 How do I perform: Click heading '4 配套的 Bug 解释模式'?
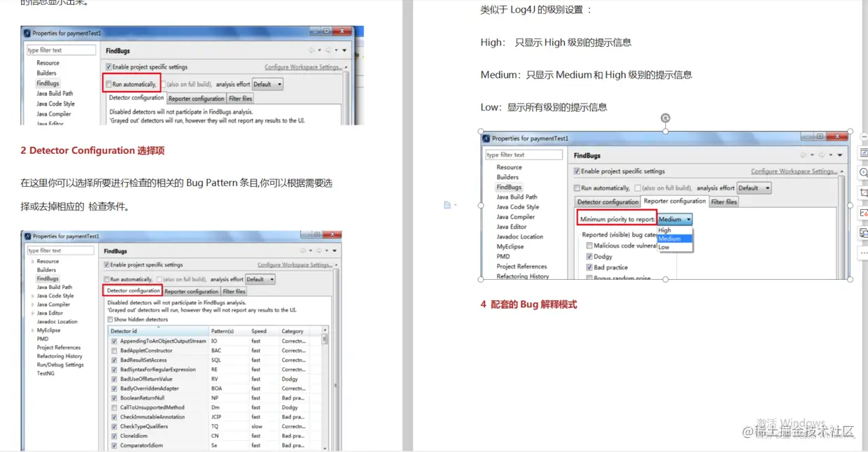(x=528, y=304)
